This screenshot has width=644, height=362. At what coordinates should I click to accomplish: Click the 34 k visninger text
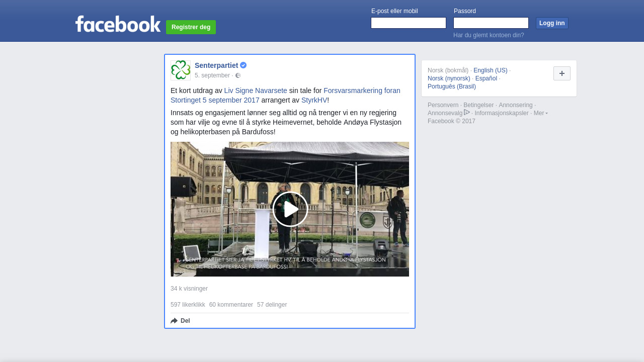pos(189,289)
